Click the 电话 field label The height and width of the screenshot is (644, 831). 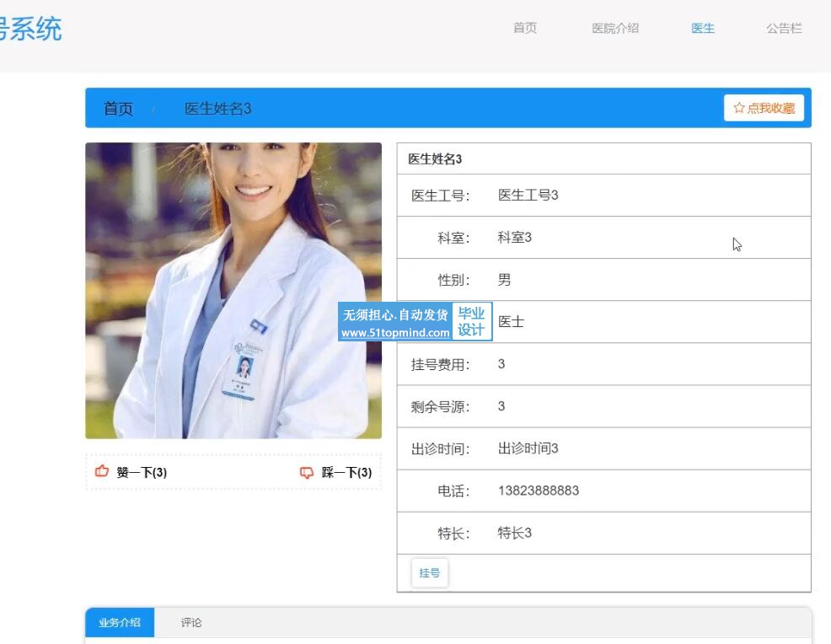(x=453, y=491)
